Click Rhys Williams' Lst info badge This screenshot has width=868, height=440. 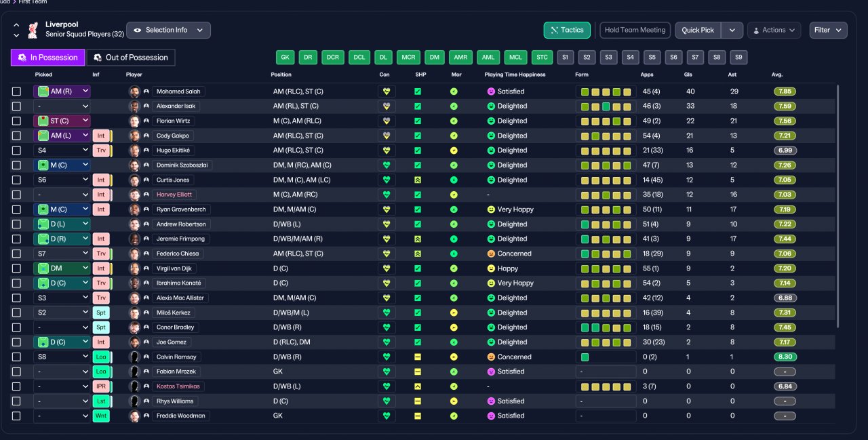pyautogui.click(x=101, y=401)
